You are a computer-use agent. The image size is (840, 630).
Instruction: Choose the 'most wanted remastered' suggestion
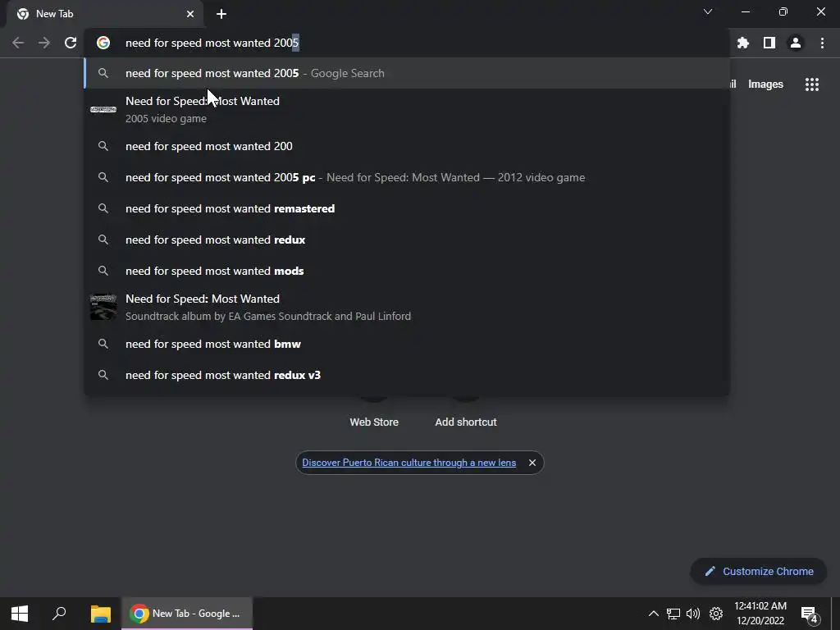[407, 208]
